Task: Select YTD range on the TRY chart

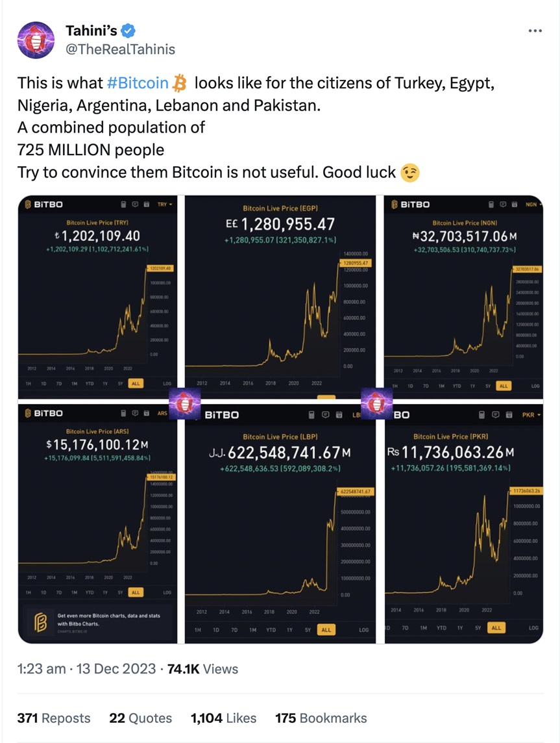Action: tap(90, 384)
